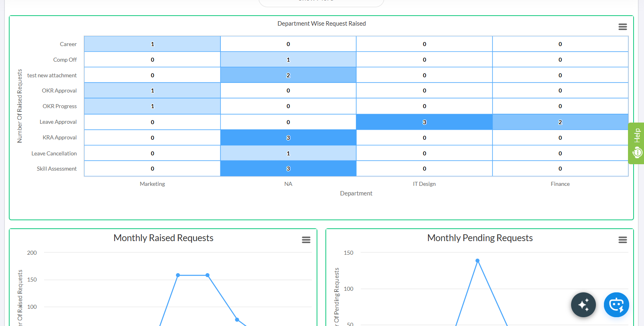Viewport: 644px width, 326px height.
Task: Click OKR Progress Marketing cell
Action: pos(152,106)
